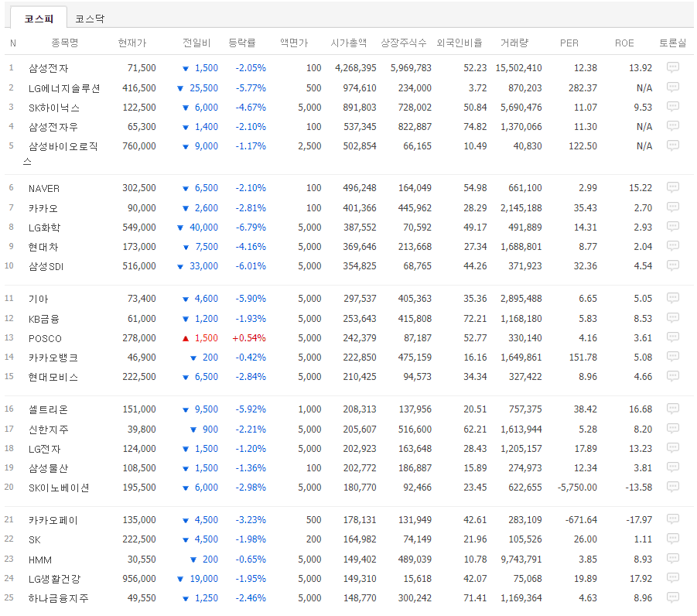Open discussion board icon for LG에너지솔루션

[x=672, y=87]
